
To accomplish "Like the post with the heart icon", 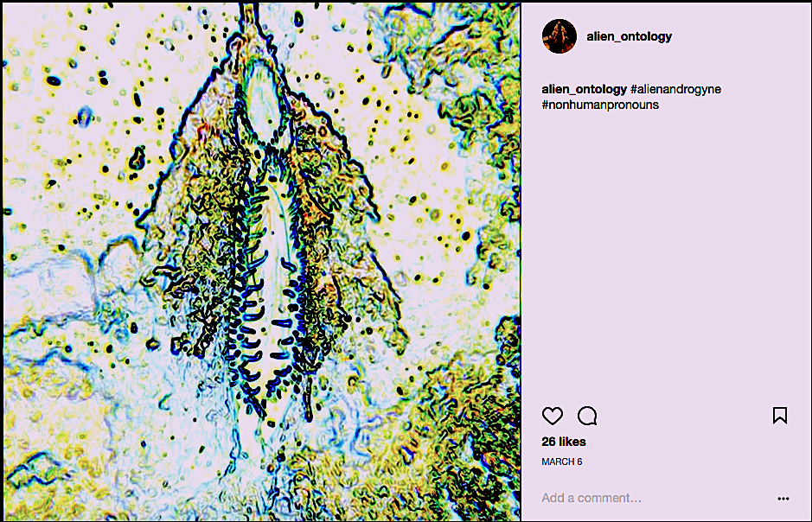I will (552, 416).
